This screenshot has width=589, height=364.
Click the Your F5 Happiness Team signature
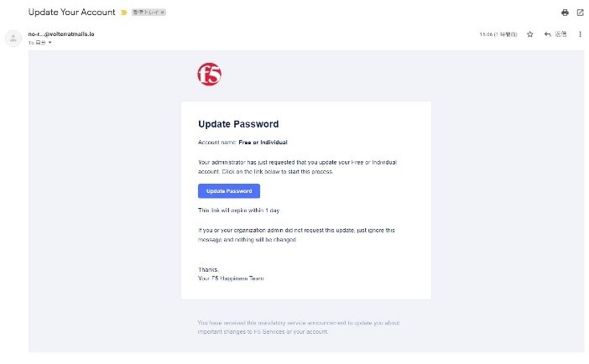pyautogui.click(x=231, y=278)
